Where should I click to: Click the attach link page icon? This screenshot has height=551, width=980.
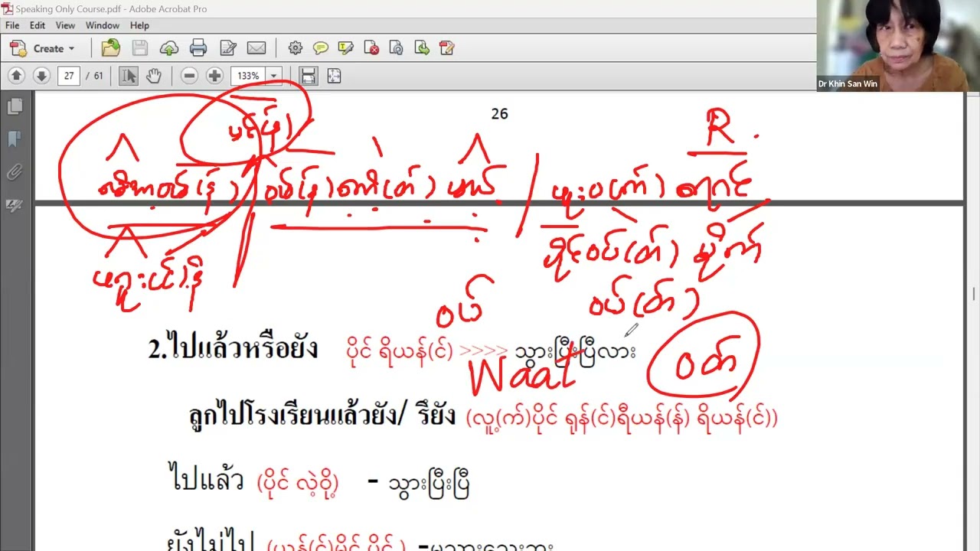click(397, 48)
